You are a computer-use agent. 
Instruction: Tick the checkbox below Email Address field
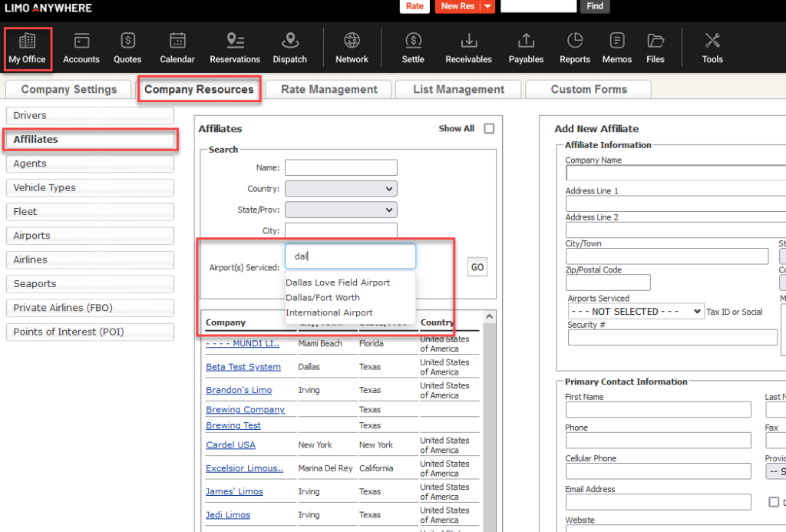click(x=774, y=502)
